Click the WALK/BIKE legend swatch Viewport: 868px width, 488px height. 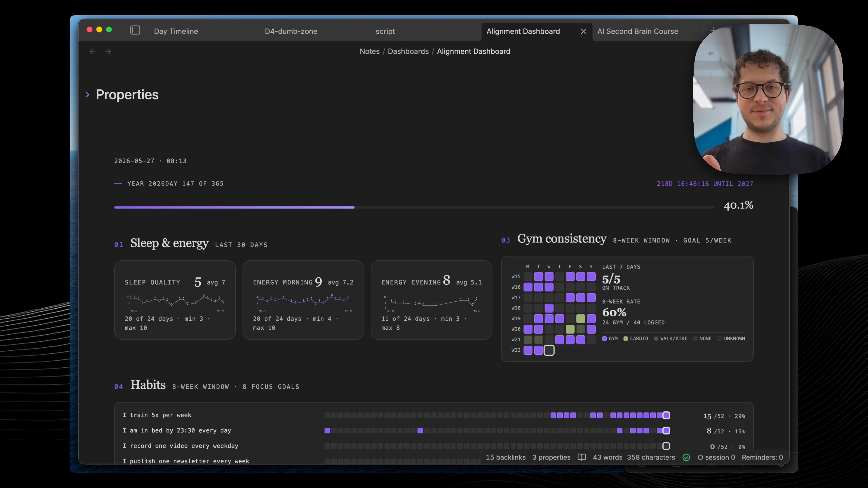pyautogui.click(x=656, y=338)
